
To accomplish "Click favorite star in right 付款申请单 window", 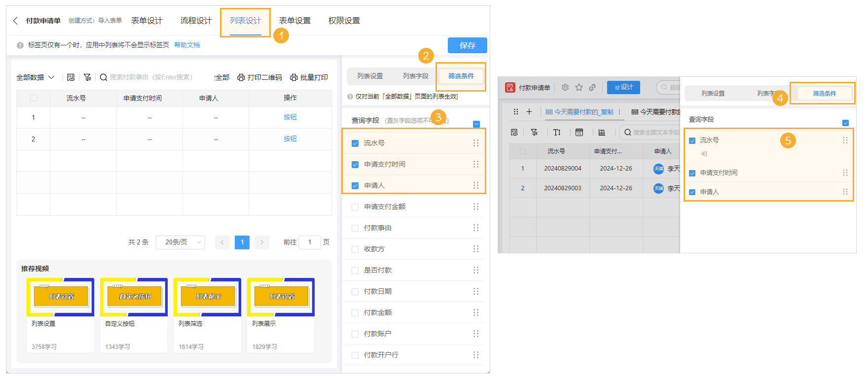I will click(579, 87).
